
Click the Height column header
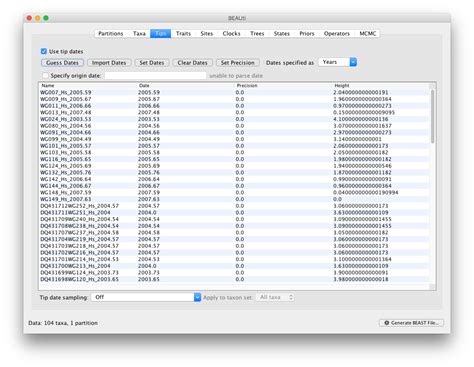(342, 86)
